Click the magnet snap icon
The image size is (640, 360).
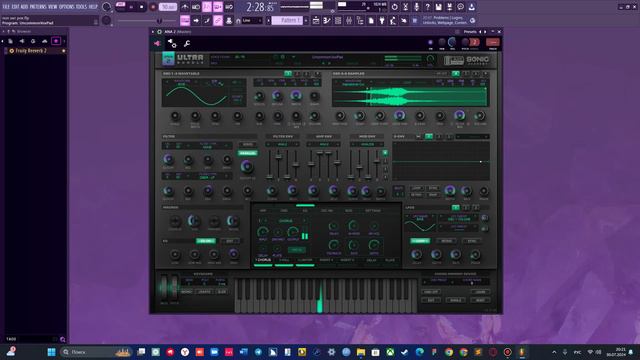point(238,21)
